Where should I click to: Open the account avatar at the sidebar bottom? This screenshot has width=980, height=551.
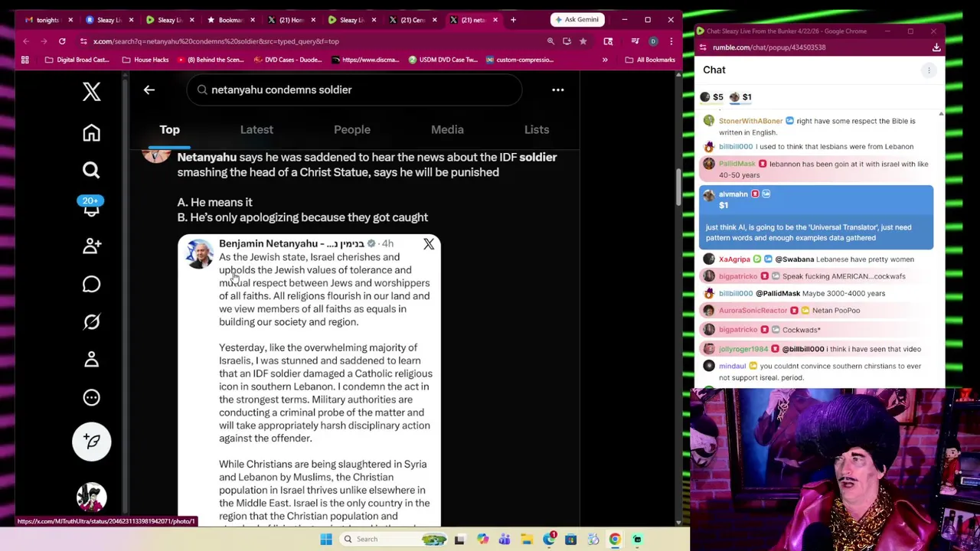click(92, 497)
